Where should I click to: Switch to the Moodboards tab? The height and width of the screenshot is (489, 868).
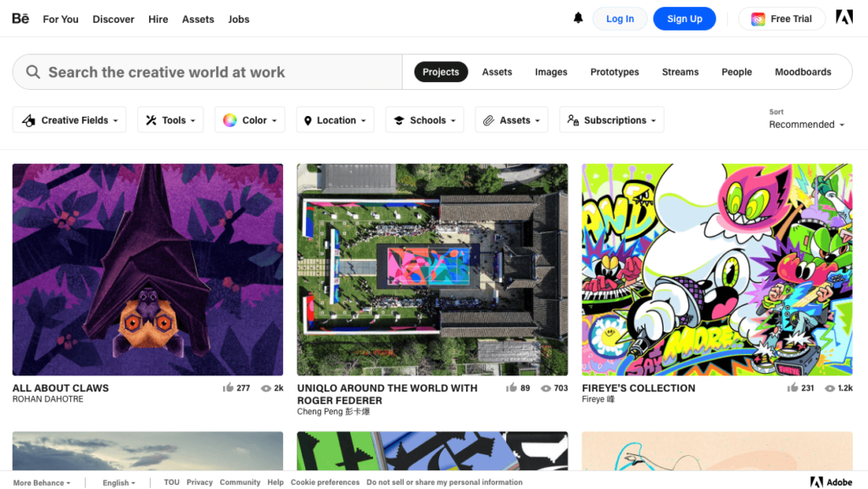tap(803, 72)
